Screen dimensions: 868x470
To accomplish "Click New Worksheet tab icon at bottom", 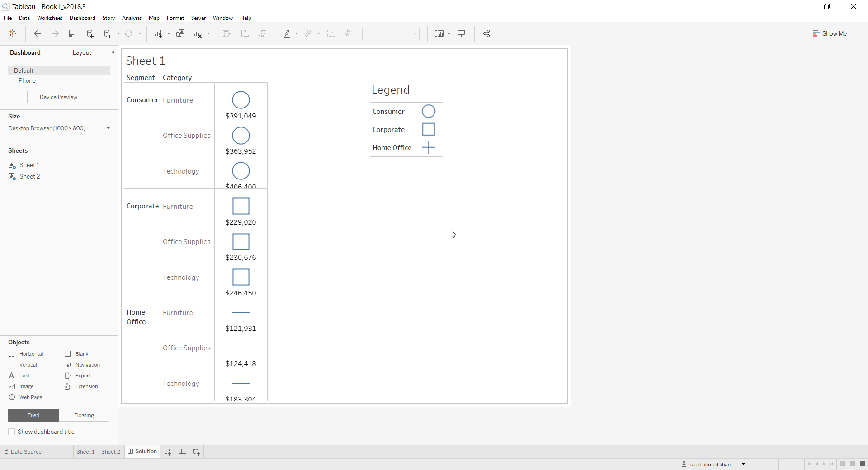I will 168,451.
